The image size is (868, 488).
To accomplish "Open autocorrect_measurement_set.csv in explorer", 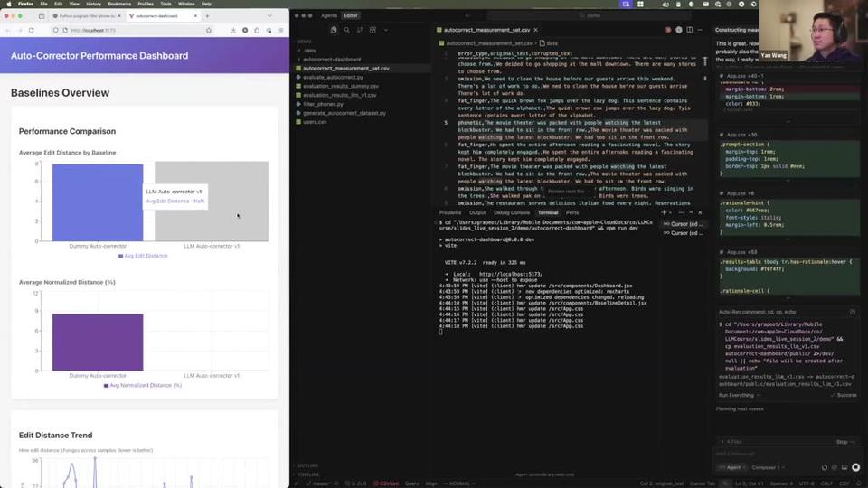I will pyautogui.click(x=346, y=68).
